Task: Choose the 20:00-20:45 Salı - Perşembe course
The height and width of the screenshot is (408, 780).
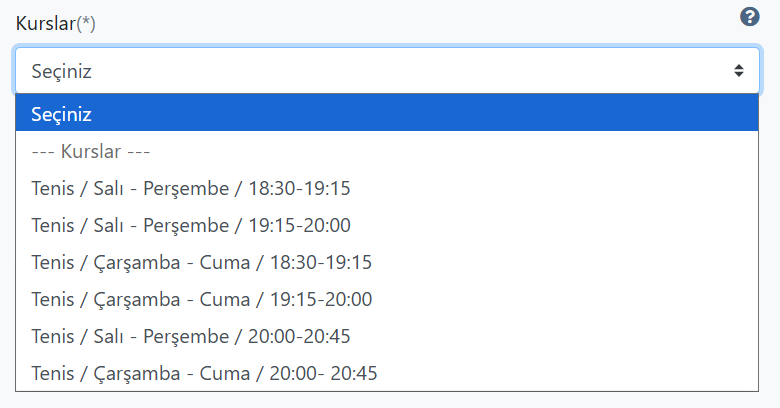Action: [387, 336]
